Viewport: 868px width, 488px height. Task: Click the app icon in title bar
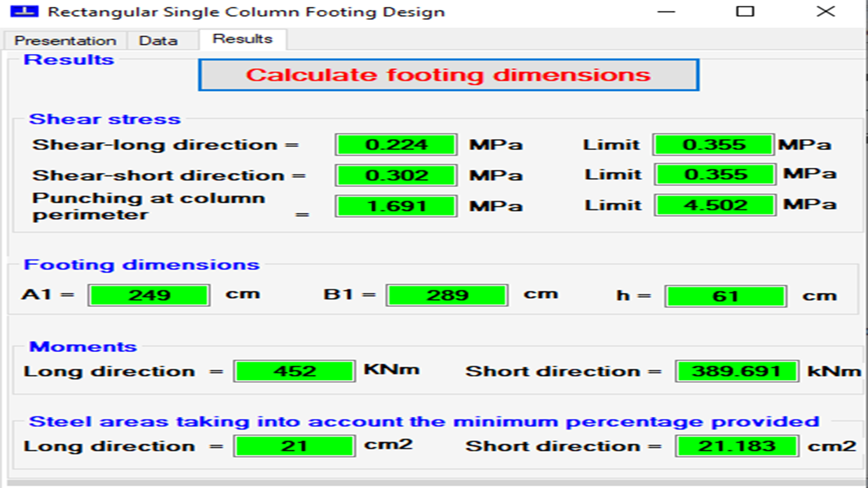(x=24, y=11)
